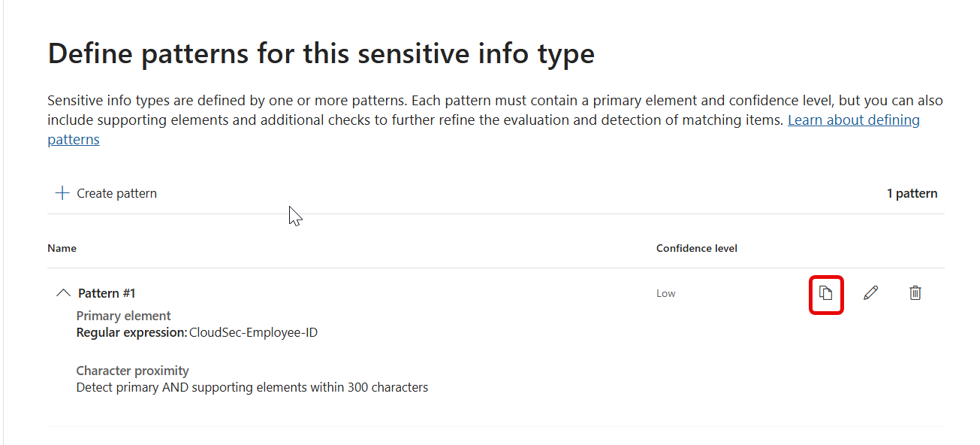Click the Name column header

pyautogui.click(x=62, y=248)
